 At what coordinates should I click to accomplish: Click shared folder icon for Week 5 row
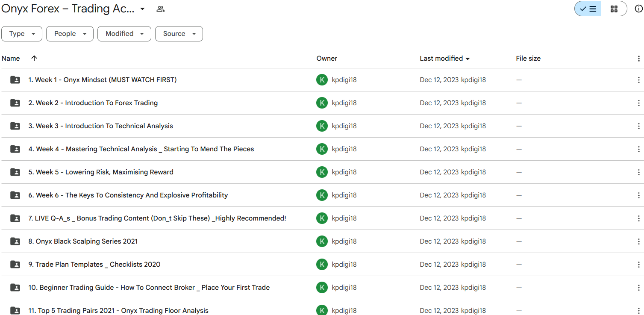tap(15, 172)
